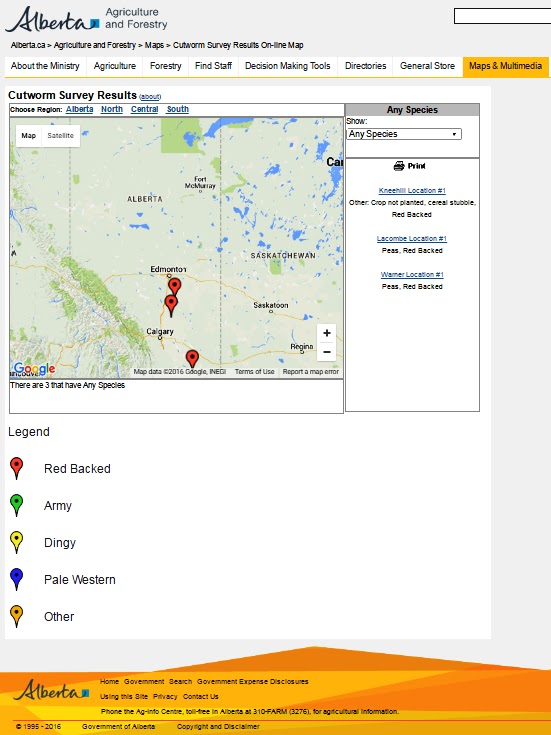Viewport: 551px width, 735px height.
Task: Click the blue Pale Western legend pin
Action: pos(16,579)
